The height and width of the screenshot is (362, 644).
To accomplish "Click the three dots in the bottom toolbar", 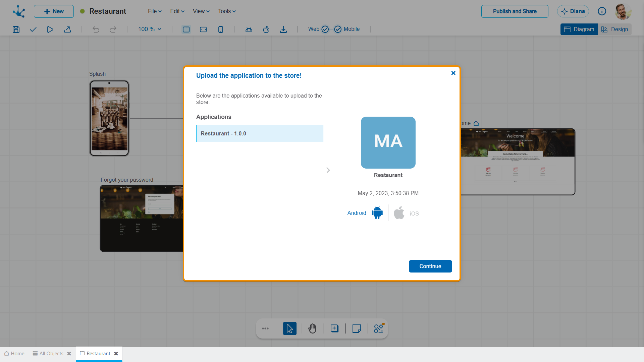I will click(x=265, y=328).
